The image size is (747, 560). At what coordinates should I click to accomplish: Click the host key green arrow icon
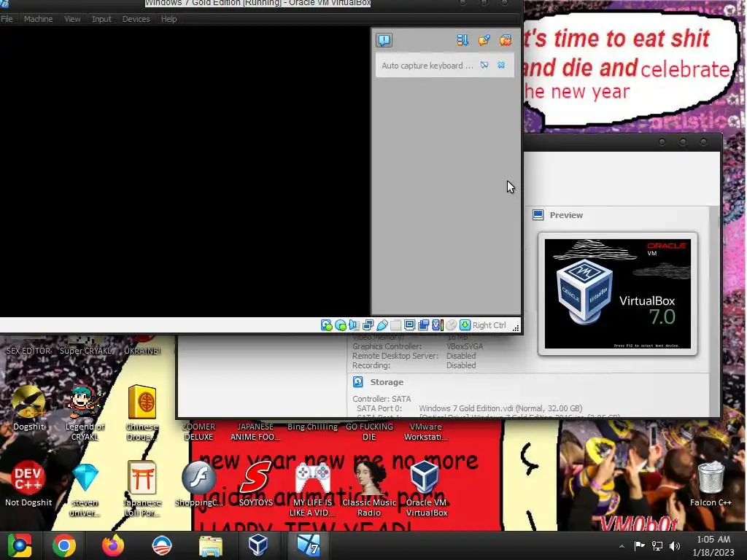465,325
